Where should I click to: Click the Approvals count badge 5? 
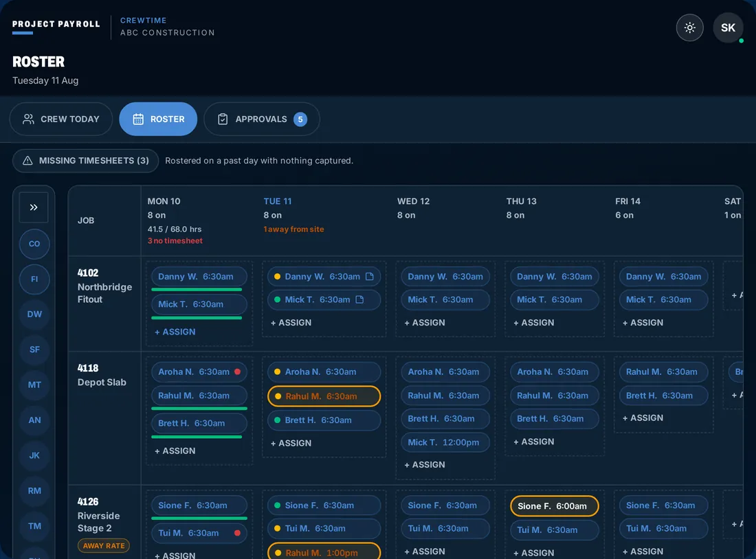click(300, 119)
